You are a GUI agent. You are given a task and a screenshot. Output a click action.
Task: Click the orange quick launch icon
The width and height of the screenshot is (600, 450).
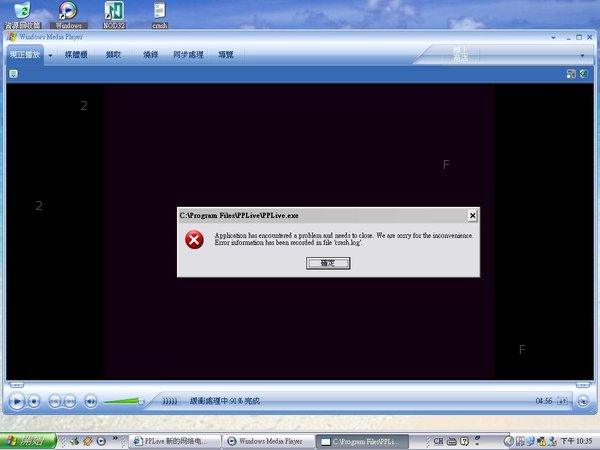pos(88,441)
